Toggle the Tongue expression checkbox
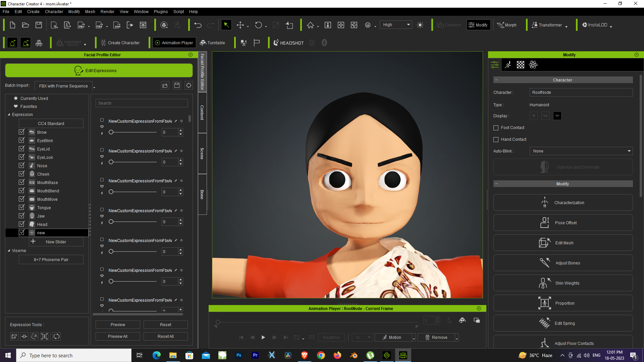The image size is (644, 362). point(22,207)
